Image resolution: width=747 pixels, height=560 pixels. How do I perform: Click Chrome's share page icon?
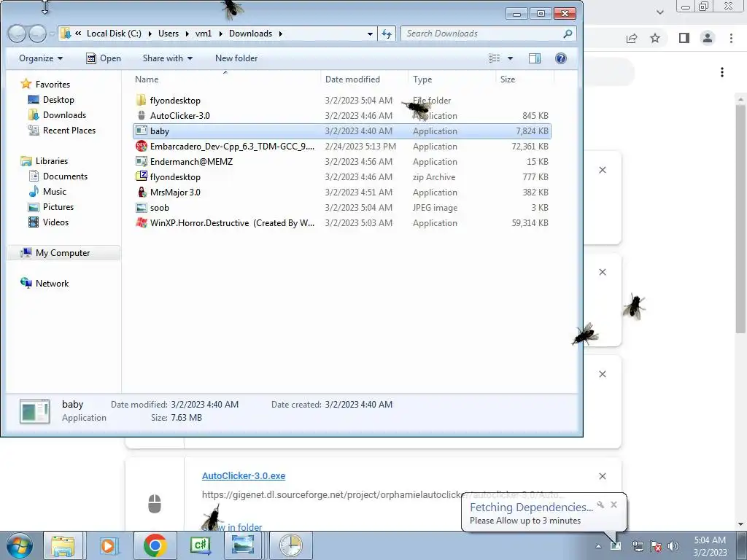click(x=632, y=38)
